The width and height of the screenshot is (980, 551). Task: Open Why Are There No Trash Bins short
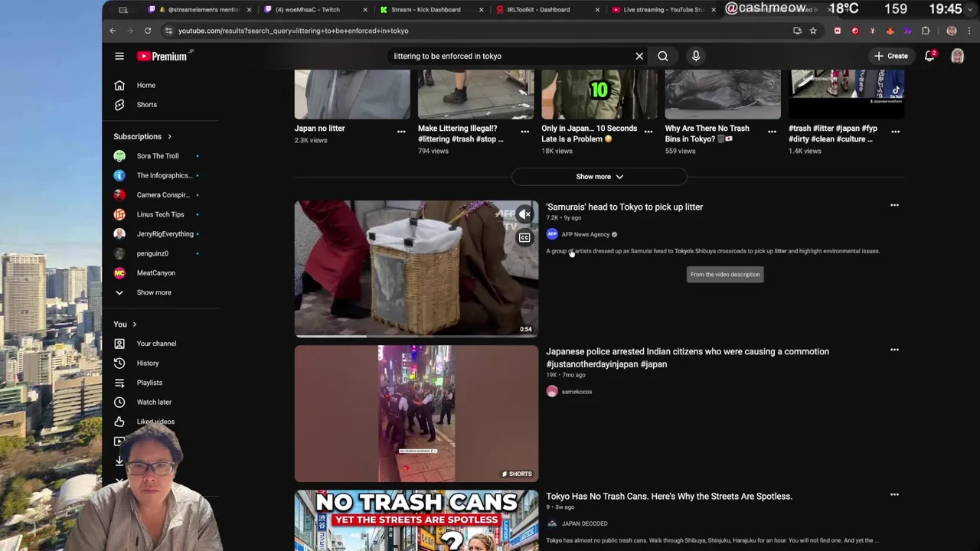tap(707, 134)
